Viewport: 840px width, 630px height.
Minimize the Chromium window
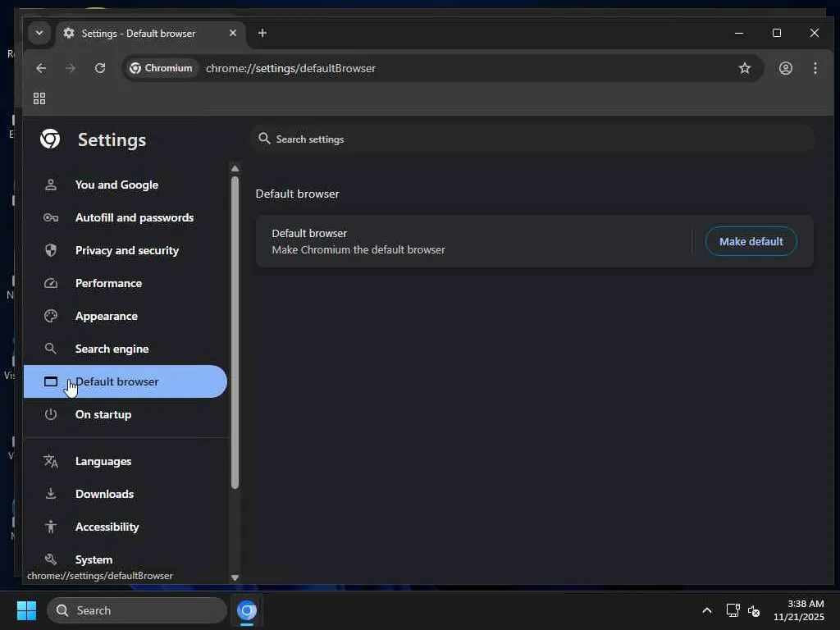pos(739,33)
